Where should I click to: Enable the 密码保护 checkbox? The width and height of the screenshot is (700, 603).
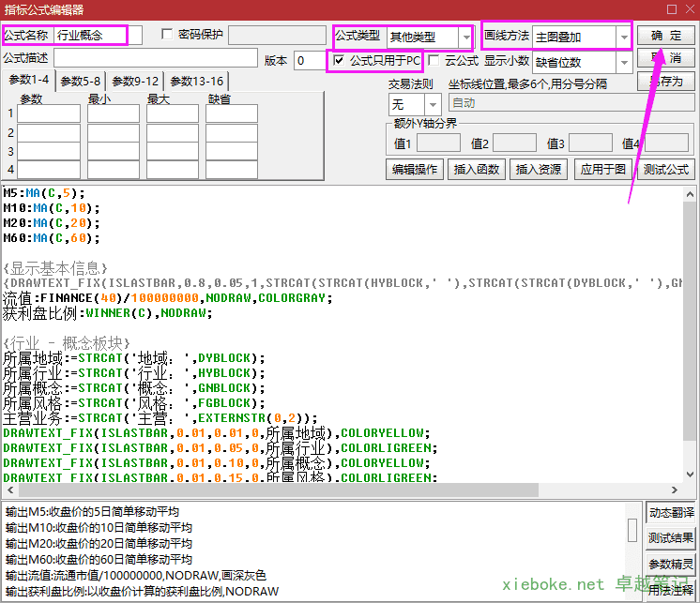(168, 35)
